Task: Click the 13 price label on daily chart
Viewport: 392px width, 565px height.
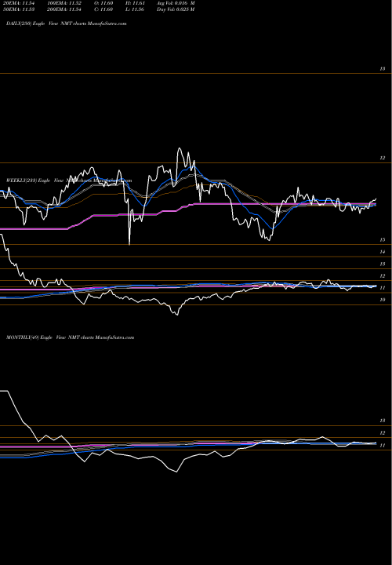Action: [383, 68]
